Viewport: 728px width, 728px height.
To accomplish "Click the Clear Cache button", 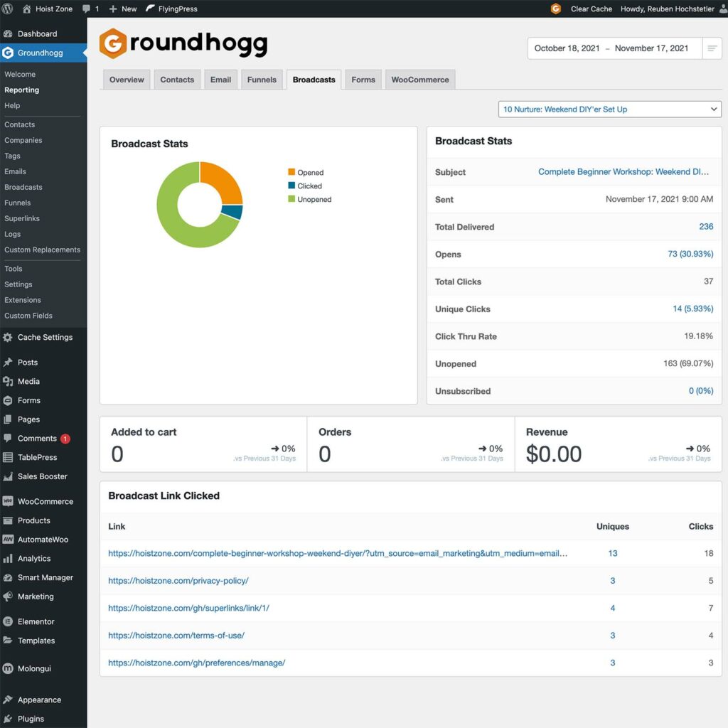I will (591, 9).
